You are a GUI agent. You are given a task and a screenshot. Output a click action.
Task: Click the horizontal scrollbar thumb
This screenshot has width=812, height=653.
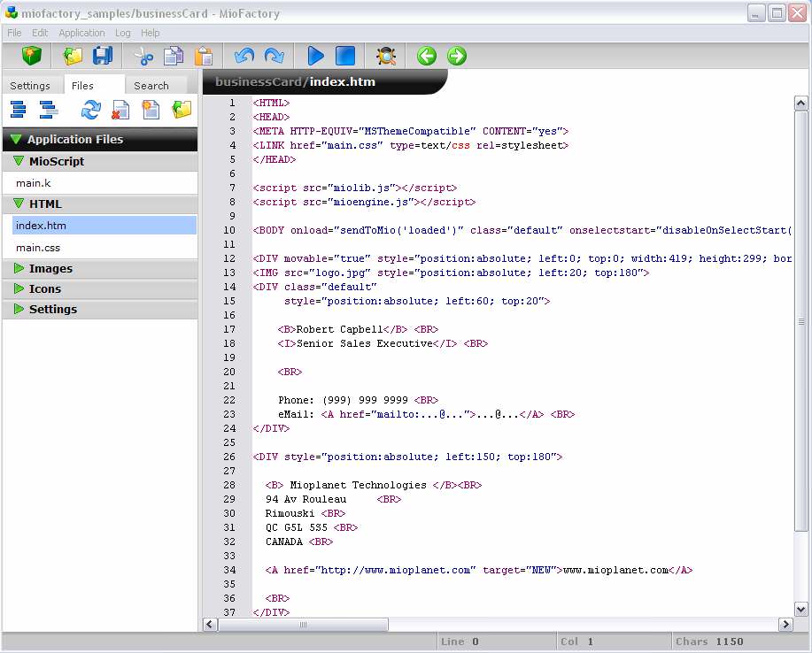point(303,624)
